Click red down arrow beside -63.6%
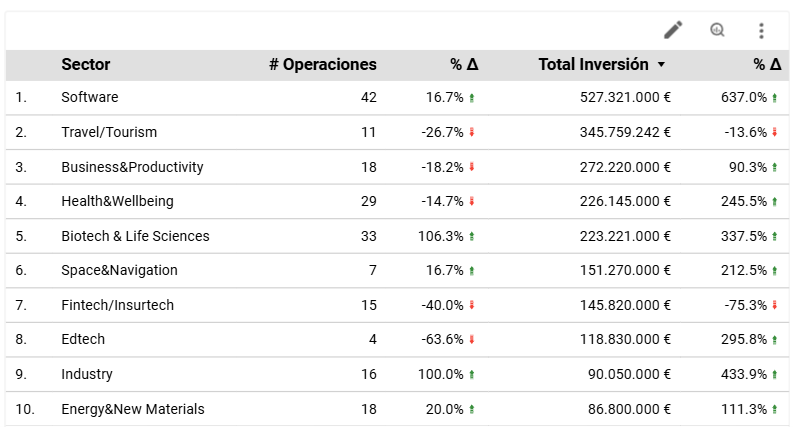Viewport: 793px width, 427px height. pyautogui.click(x=471, y=340)
